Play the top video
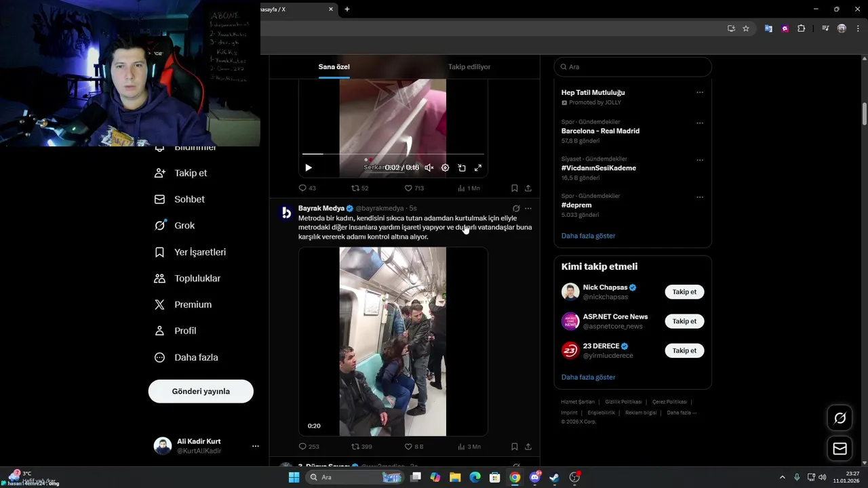This screenshot has width=868, height=488. [x=309, y=167]
